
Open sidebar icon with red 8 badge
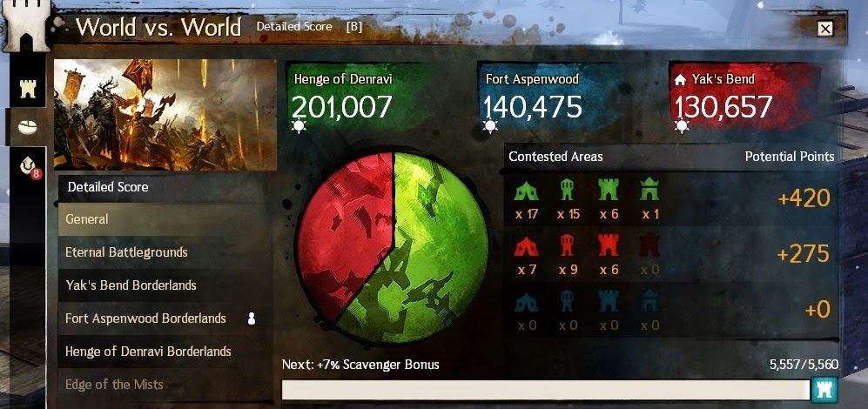tap(28, 166)
